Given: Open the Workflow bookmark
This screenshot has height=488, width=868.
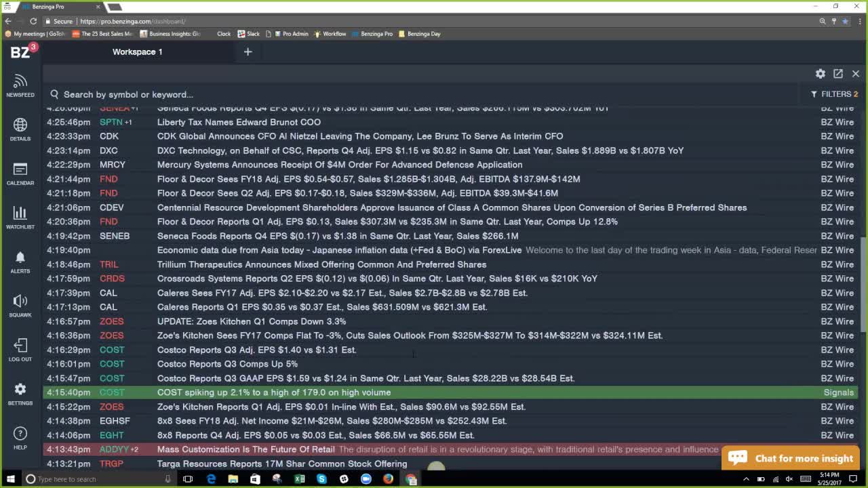Looking at the screenshot, I should click(x=330, y=34).
